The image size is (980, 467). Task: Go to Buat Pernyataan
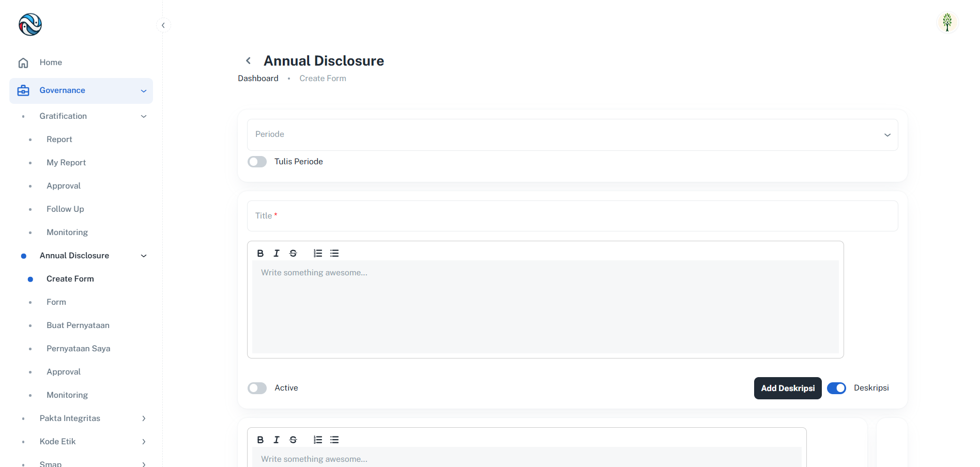click(x=78, y=325)
